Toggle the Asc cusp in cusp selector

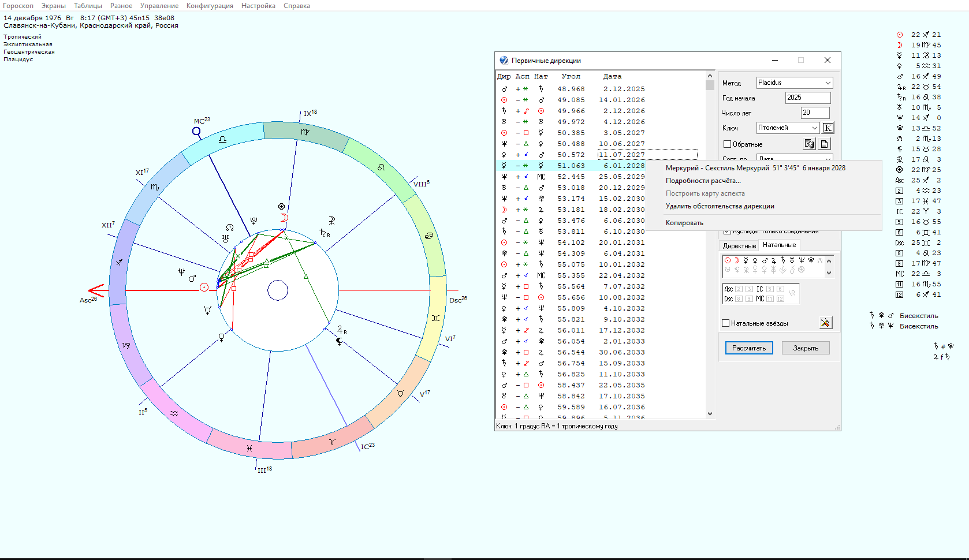729,289
